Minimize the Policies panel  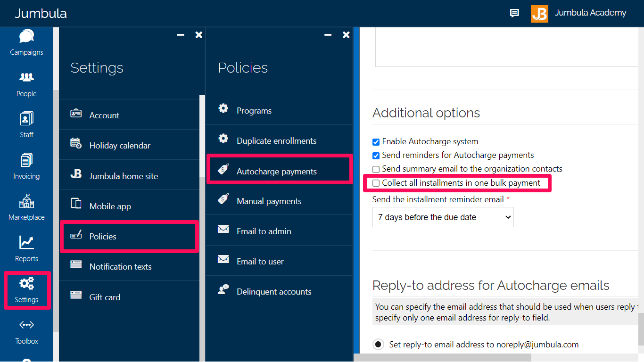coord(328,35)
